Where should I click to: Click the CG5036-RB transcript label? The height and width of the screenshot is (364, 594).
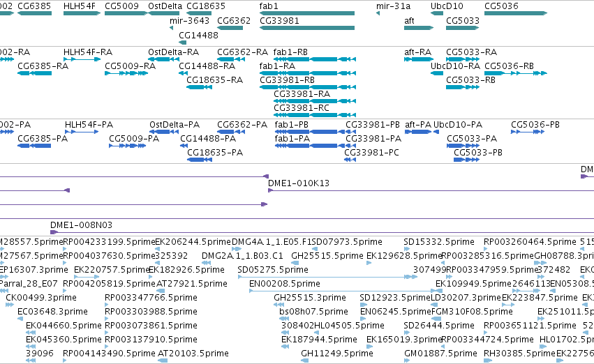point(509,66)
